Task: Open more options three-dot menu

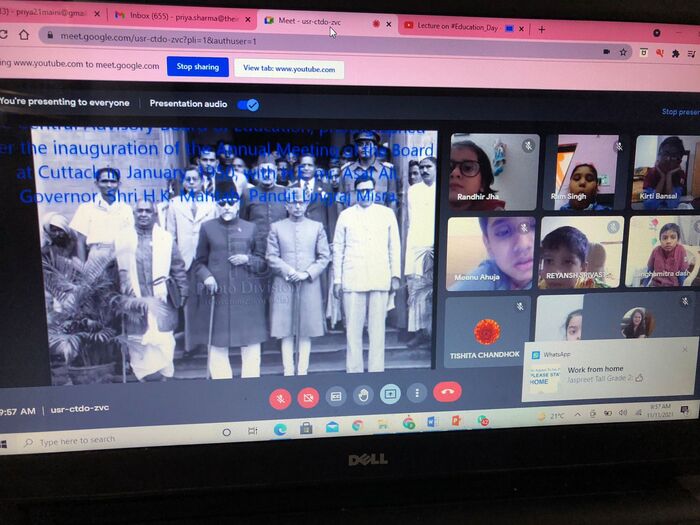Action: pyautogui.click(x=417, y=393)
